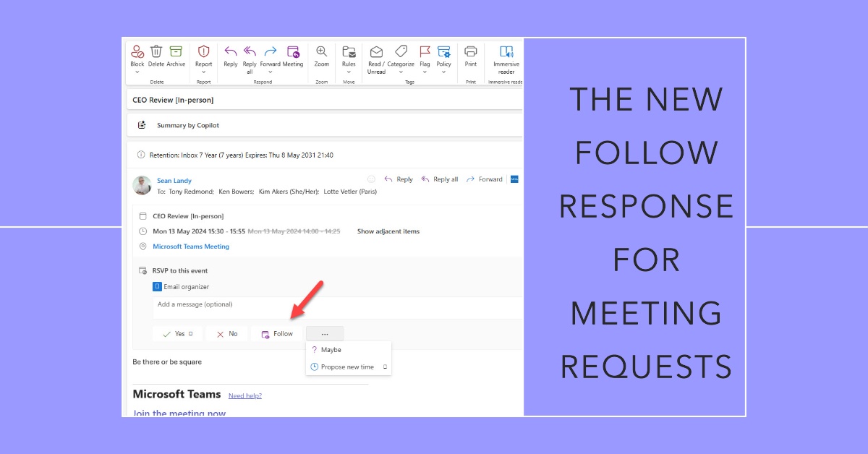Open the Flag dropdown menu
Image resolution: width=868 pixels, height=454 pixels.
pyautogui.click(x=425, y=72)
